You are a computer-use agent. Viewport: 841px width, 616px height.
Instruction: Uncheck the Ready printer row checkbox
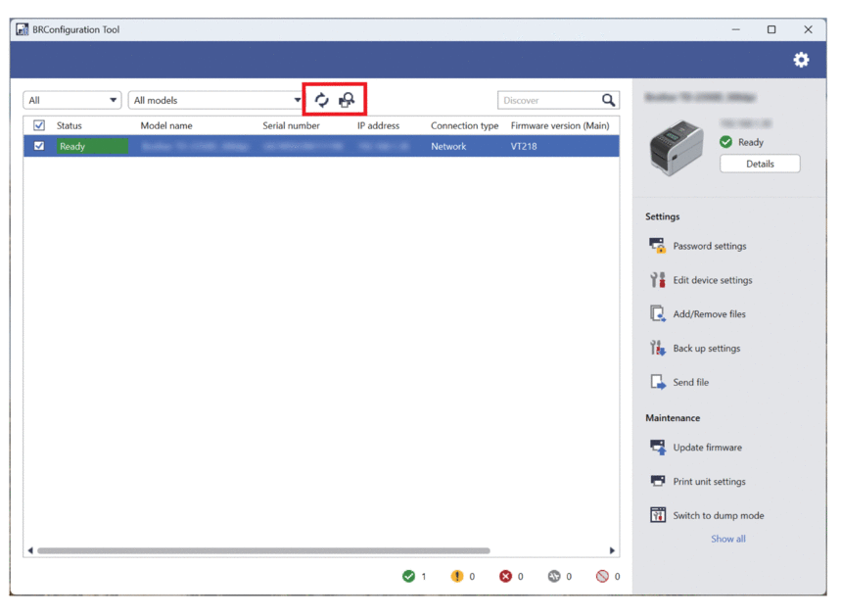coord(39,146)
